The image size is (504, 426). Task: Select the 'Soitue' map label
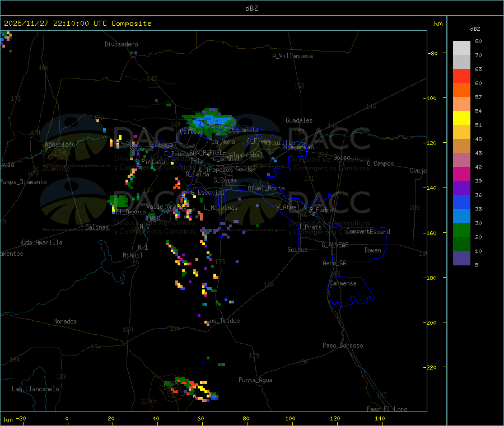297,250
